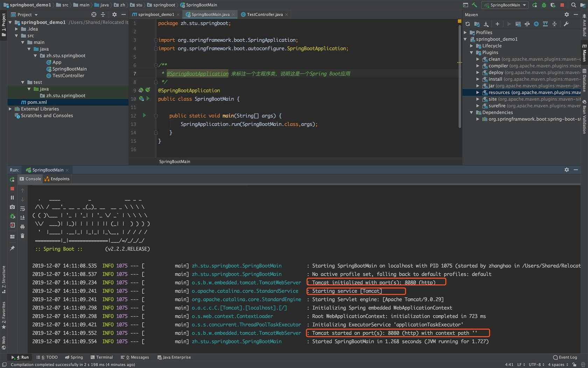Viewport: 588px width, 368px height.
Task: Select the Console tab
Action: point(30,179)
